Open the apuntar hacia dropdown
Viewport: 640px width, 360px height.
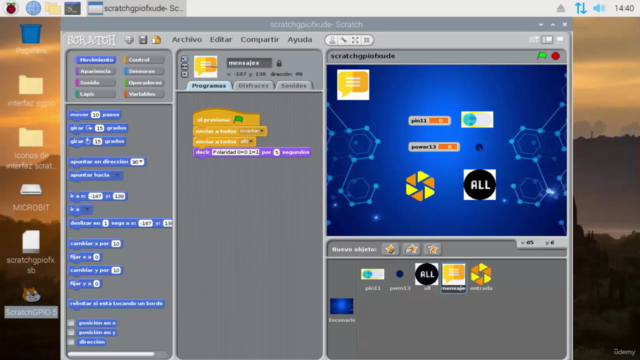tap(117, 175)
